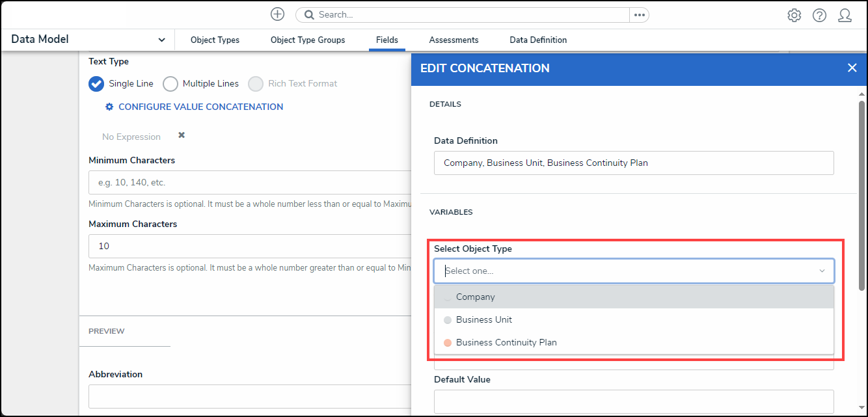
Task: Click the search bar ellipsis options icon
Action: pyautogui.click(x=639, y=14)
